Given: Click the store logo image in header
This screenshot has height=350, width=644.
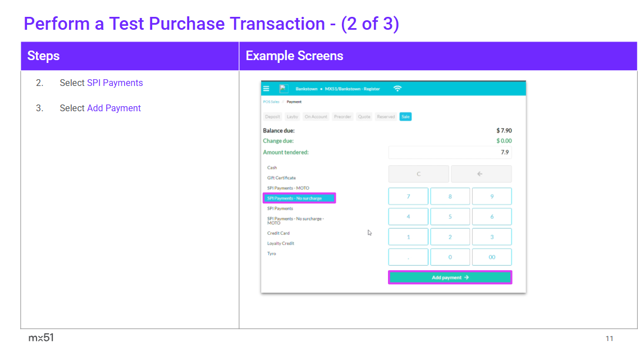Looking at the screenshot, I should pyautogui.click(x=284, y=89).
